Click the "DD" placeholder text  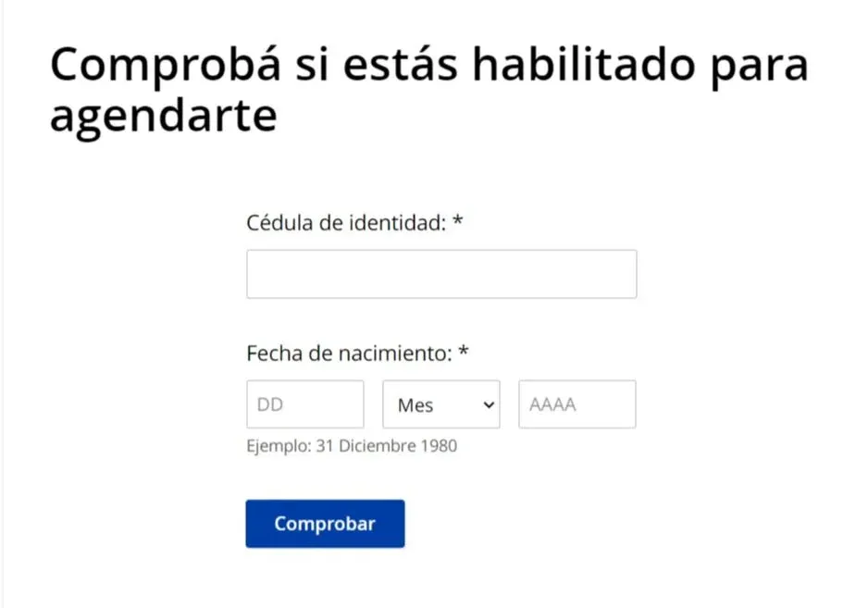click(x=270, y=404)
